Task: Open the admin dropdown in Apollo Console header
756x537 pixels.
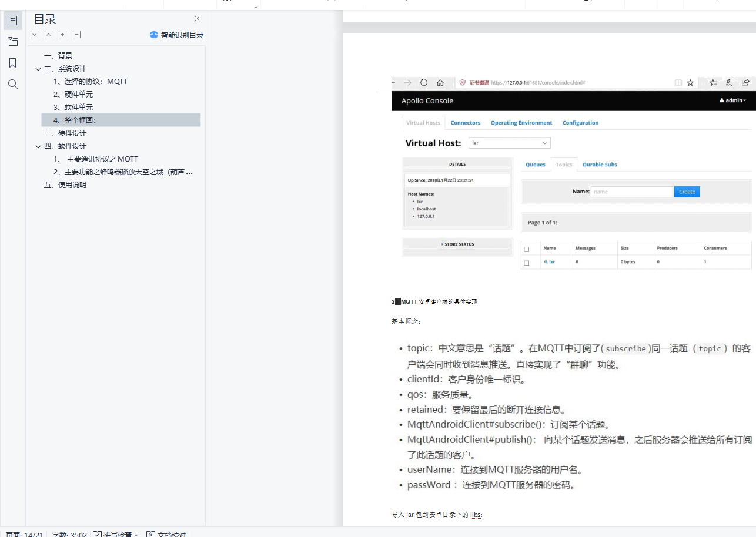Action: pos(733,100)
